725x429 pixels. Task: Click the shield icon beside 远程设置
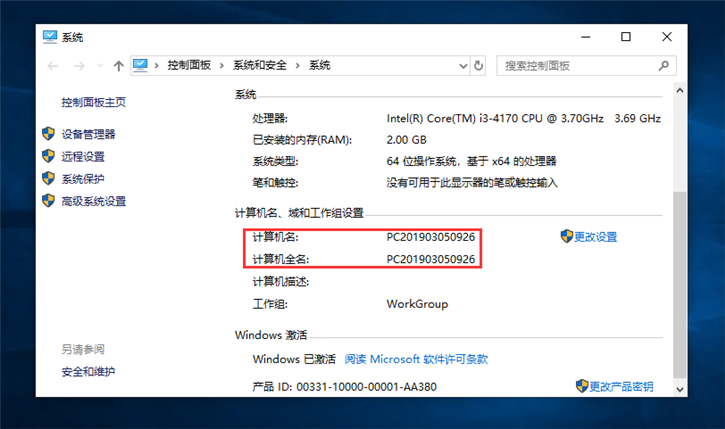tap(48, 156)
